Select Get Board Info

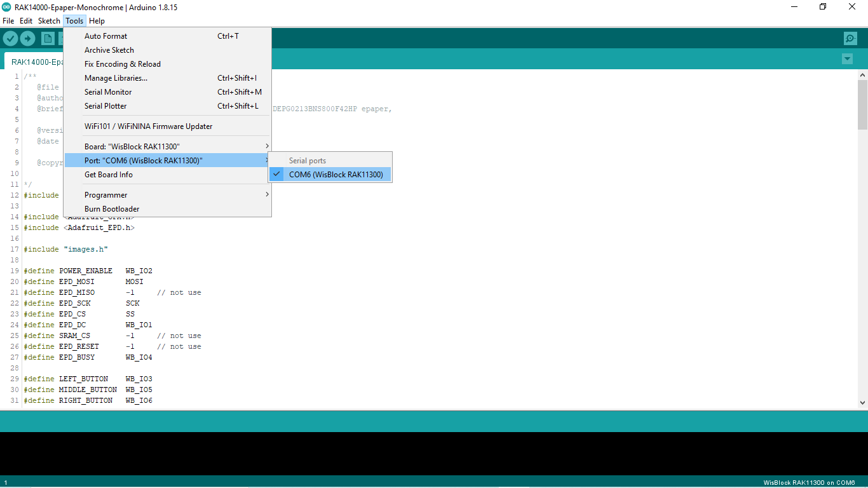tap(168, 175)
